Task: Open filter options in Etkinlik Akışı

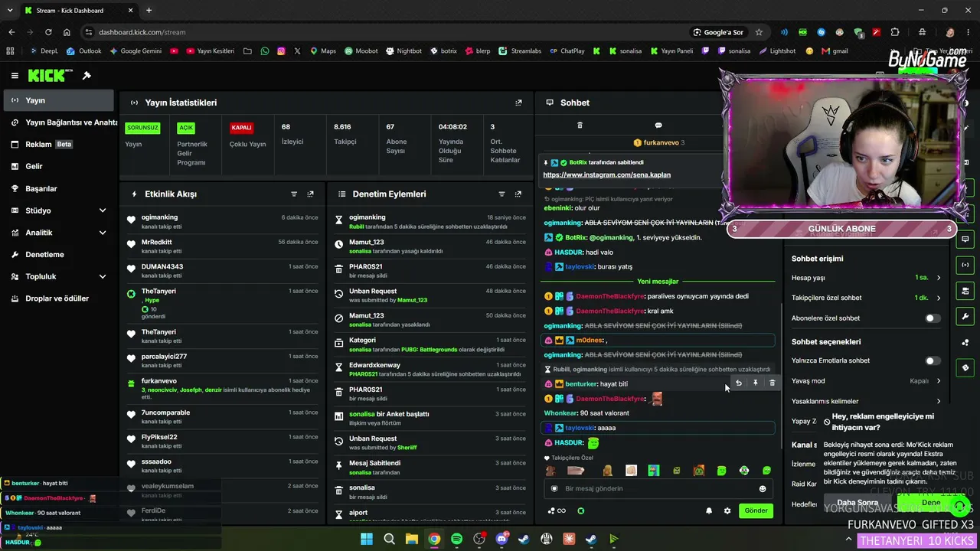Action: (x=294, y=194)
